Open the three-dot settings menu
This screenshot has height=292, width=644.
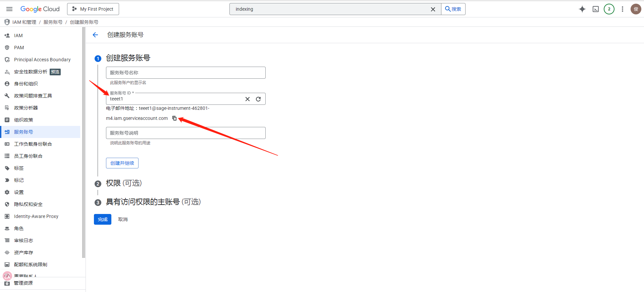click(623, 9)
